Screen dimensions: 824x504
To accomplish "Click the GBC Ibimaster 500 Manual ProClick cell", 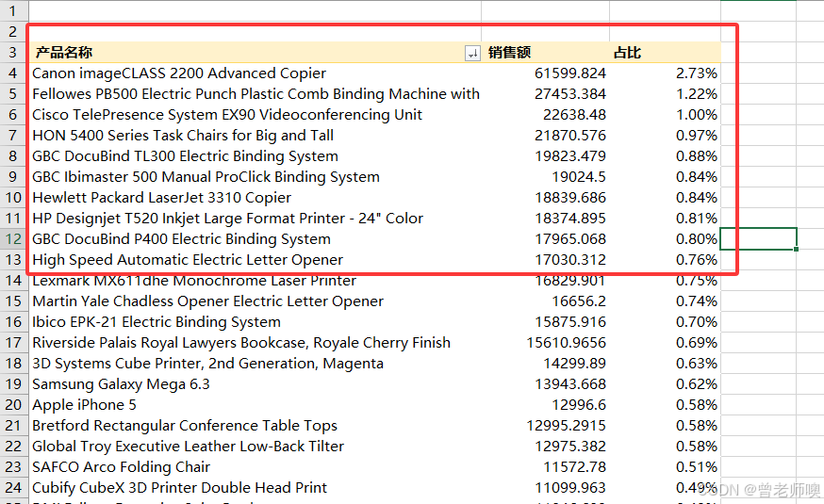I will pyautogui.click(x=255, y=177).
